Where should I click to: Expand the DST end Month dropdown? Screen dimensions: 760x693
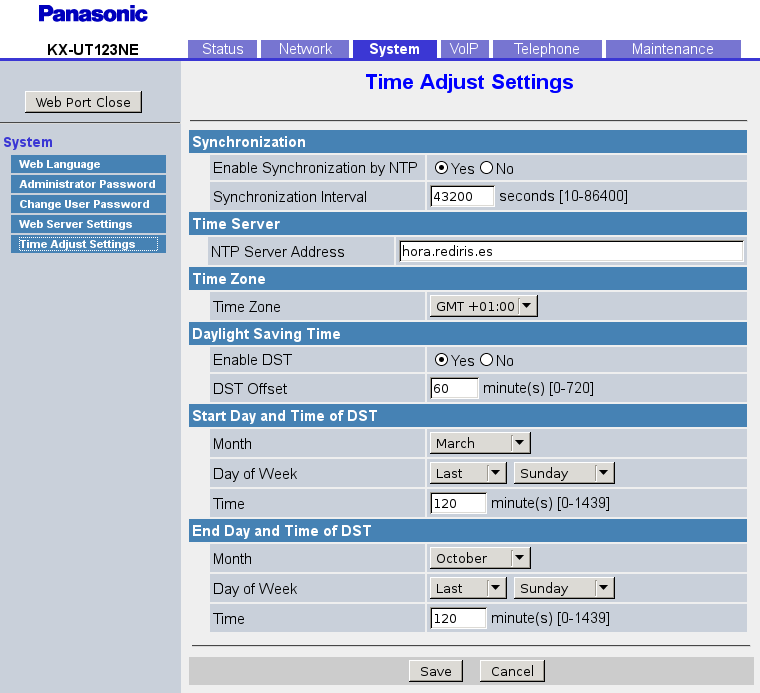(480, 558)
